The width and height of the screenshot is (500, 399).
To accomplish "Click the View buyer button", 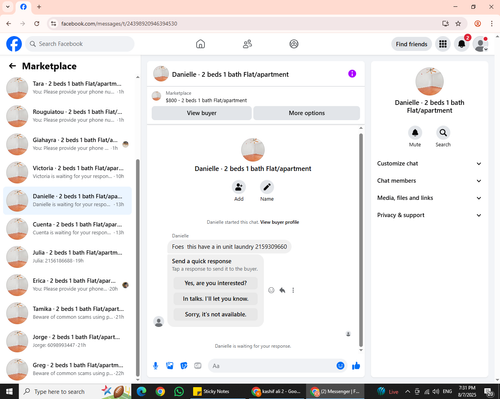I will 201,113.
